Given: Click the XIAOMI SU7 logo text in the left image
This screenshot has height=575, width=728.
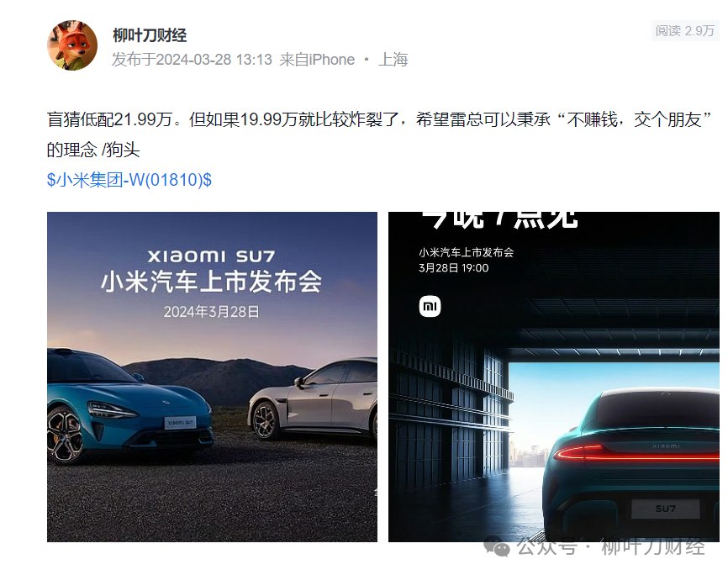Looking at the screenshot, I should 211,256.
